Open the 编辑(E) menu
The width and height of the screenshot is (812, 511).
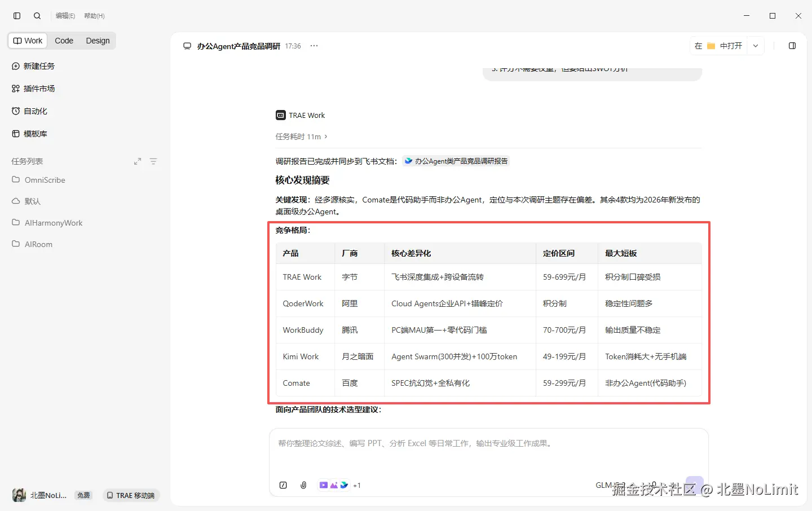click(65, 16)
